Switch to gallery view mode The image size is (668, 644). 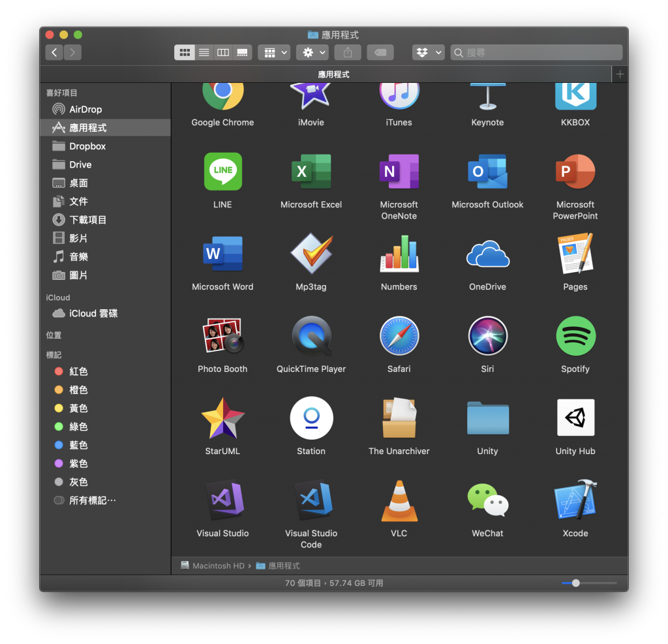point(243,52)
